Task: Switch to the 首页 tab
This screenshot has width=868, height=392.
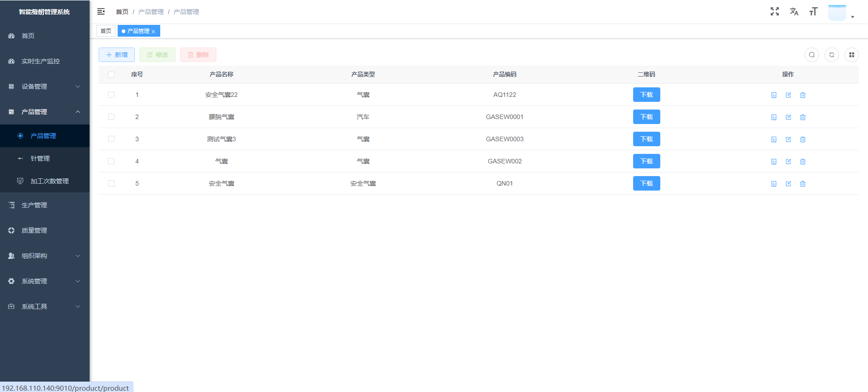Action: coord(106,31)
